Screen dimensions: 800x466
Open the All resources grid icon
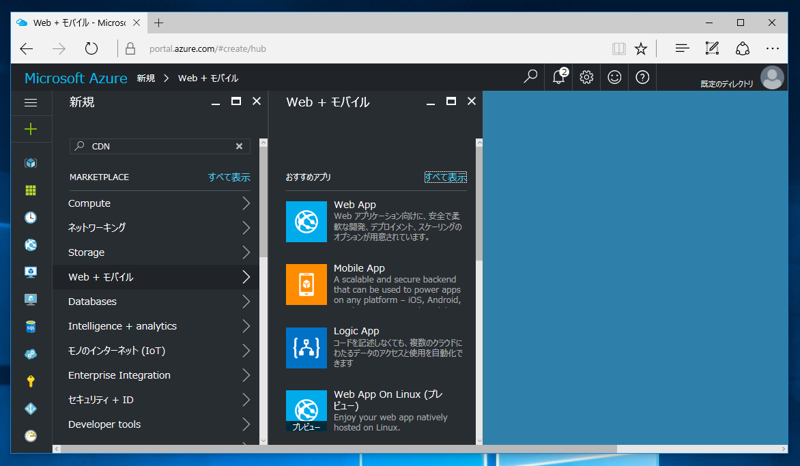31,190
